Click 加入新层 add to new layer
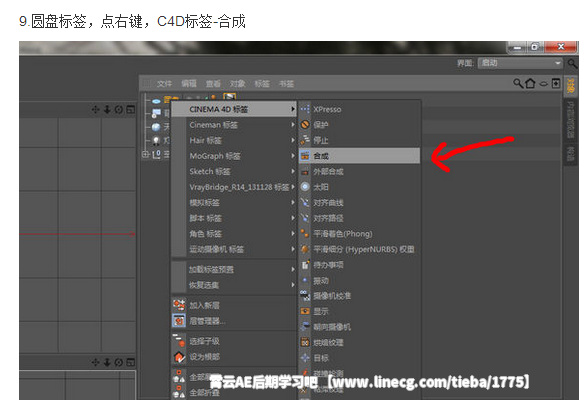 (234, 305)
